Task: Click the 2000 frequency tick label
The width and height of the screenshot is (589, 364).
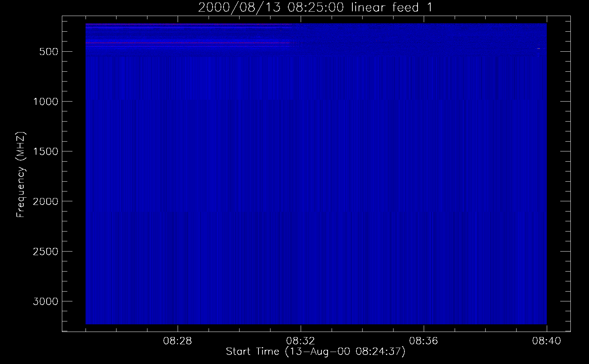Action: [46, 202]
